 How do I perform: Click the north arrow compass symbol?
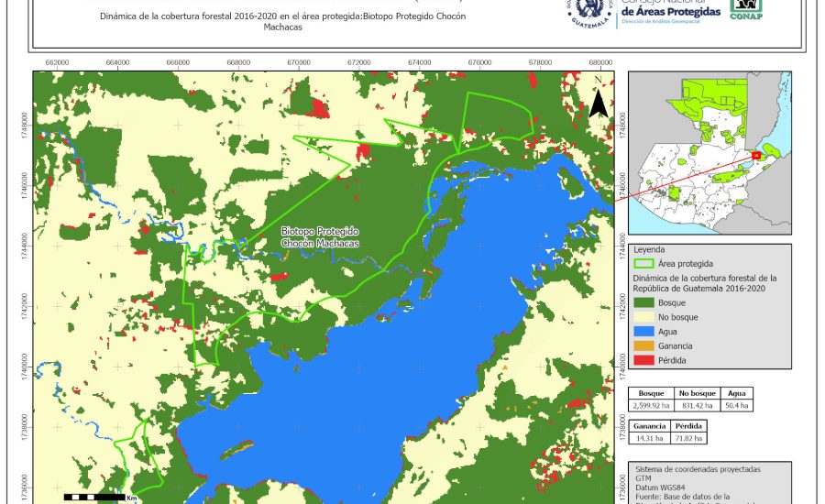(x=598, y=99)
